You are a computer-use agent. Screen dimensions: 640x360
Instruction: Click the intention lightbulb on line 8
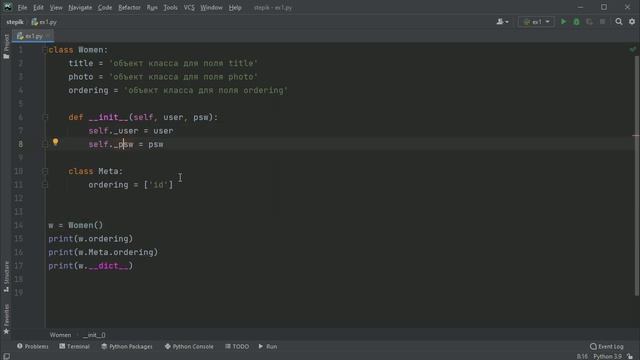[56, 142]
